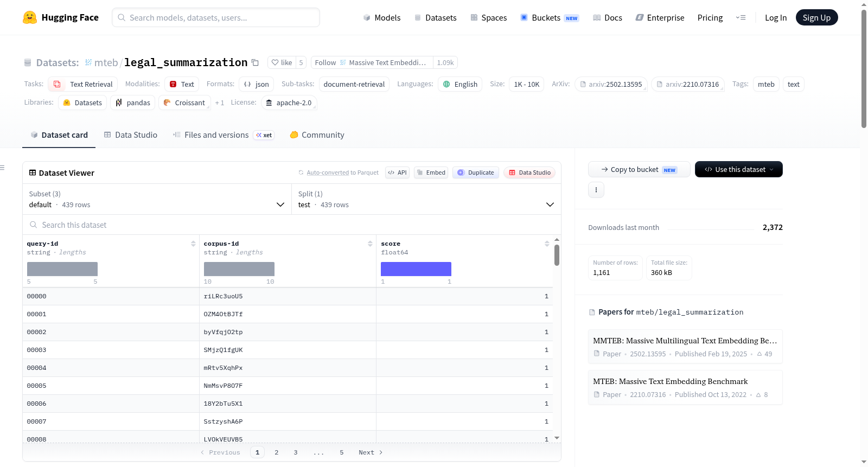Click the pandas library tag
This screenshot has width=868, height=467.
point(133,103)
